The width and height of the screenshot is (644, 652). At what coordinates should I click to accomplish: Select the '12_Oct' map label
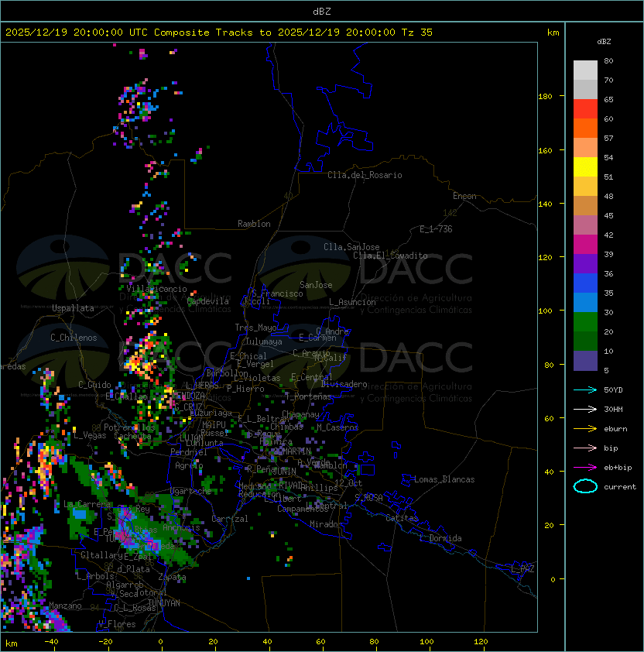click(348, 483)
